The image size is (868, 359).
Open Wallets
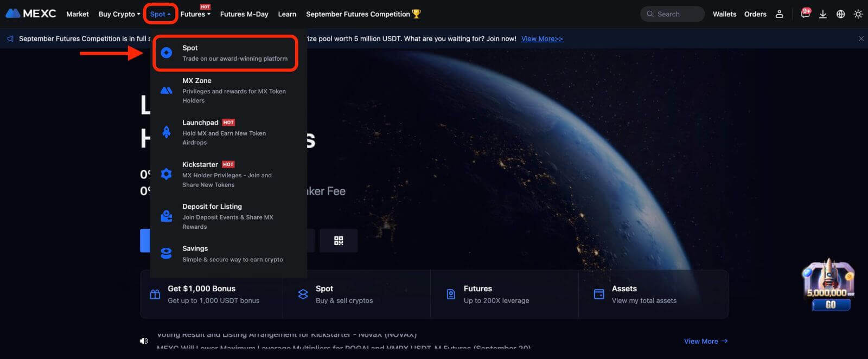pyautogui.click(x=724, y=14)
